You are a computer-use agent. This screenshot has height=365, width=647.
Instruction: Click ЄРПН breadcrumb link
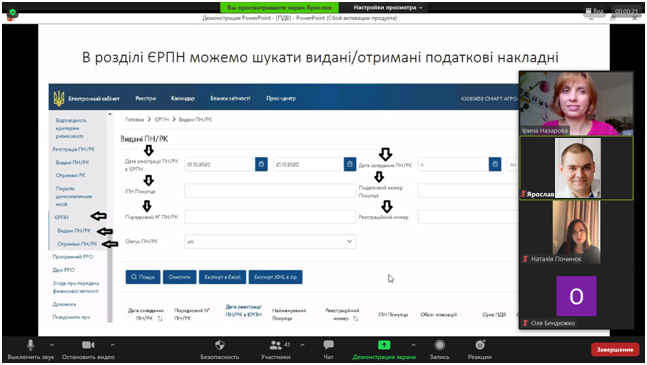tap(162, 119)
